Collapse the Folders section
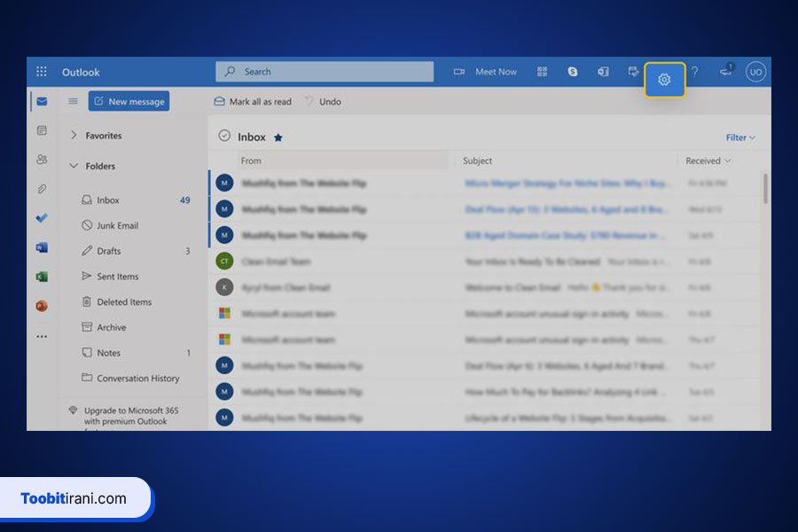The image size is (798, 532). click(x=74, y=166)
